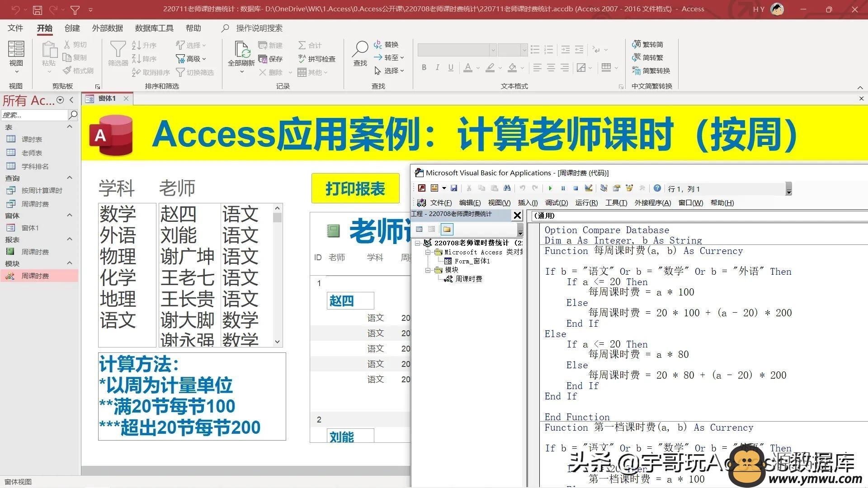Toggle Underline formatting button
Image resolution: width=868 pixels, height=488 pixels.
(x=451, y=68)
